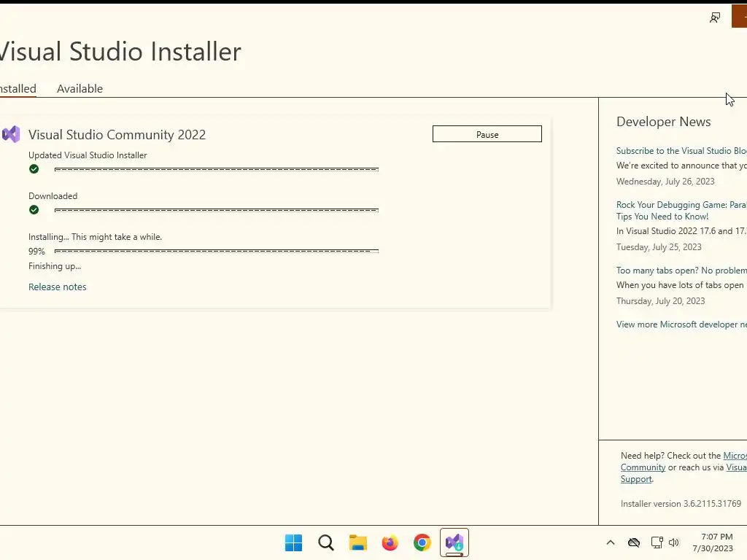The image size is (747, 560).
Task: View more Microsoft developer news
Action: [x=681, y=324]
